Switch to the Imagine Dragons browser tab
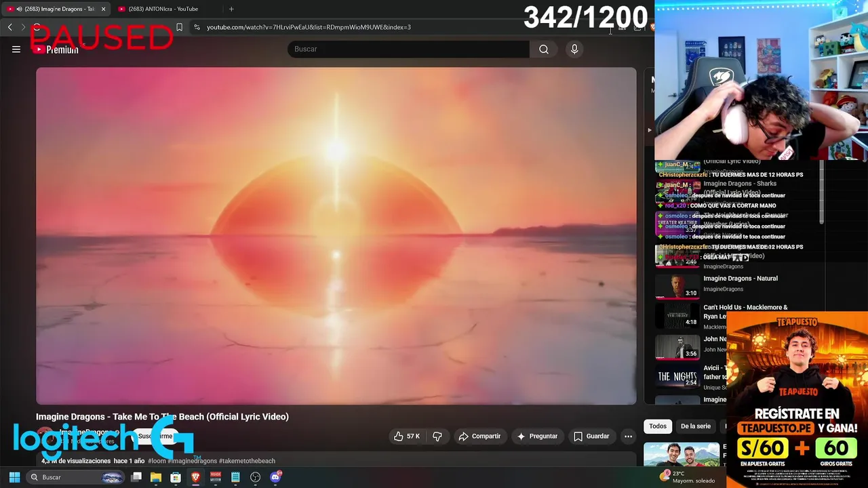868x488 pixels. (54, 9)
